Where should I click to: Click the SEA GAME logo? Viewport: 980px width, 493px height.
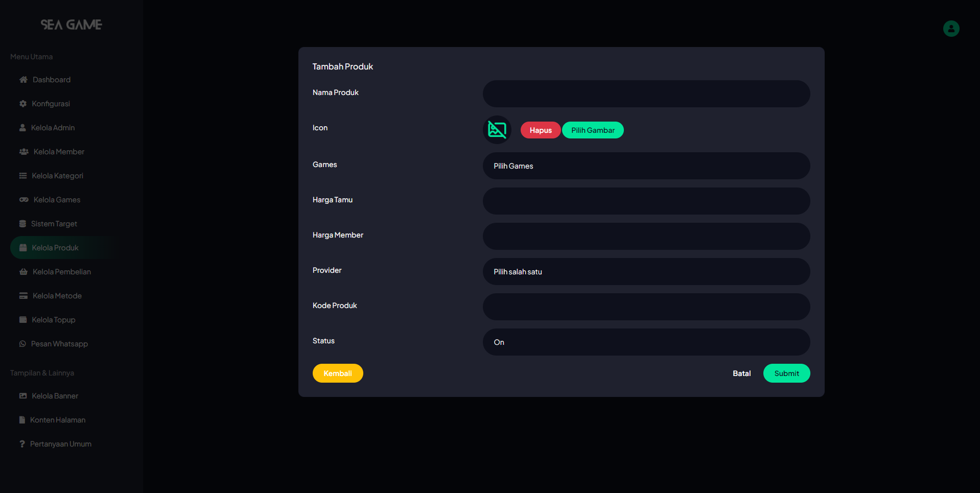[x=72, y=25]
